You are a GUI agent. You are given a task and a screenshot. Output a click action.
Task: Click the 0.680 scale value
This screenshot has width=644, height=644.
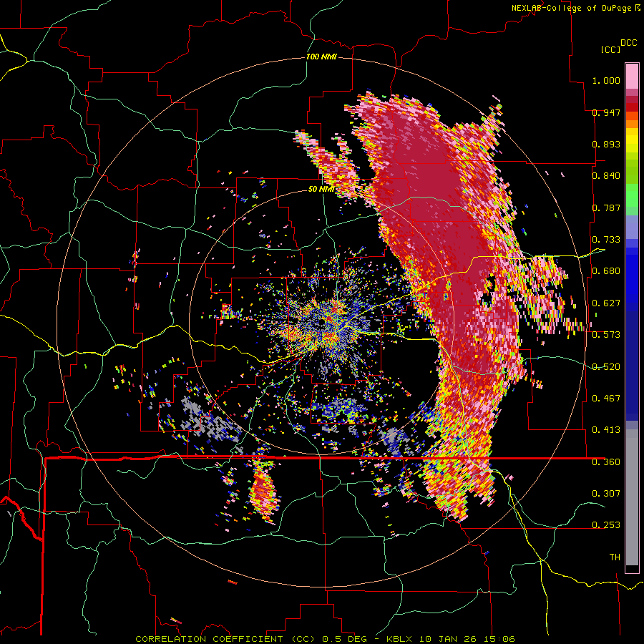click(606, 271)
